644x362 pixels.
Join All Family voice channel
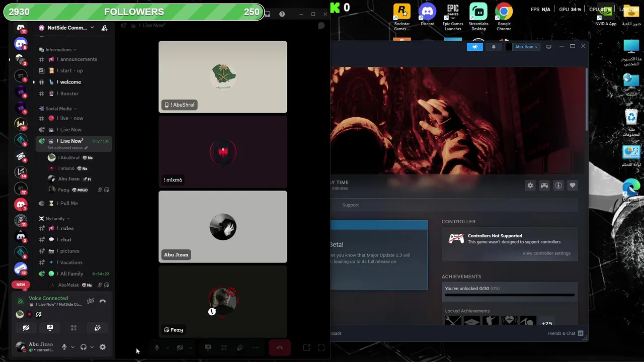74,274
